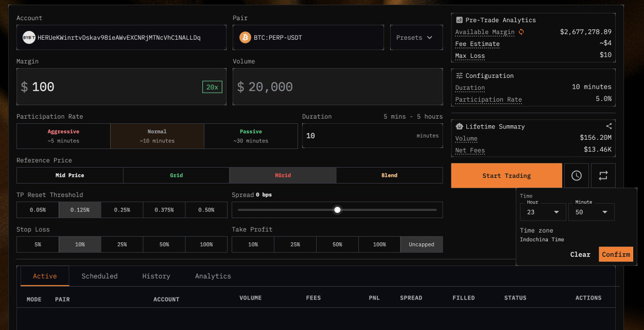Image resolution: width=644 pixels, height=330 pixels.
Task: Click the Duration minutes input field
Action: point(372,136)
